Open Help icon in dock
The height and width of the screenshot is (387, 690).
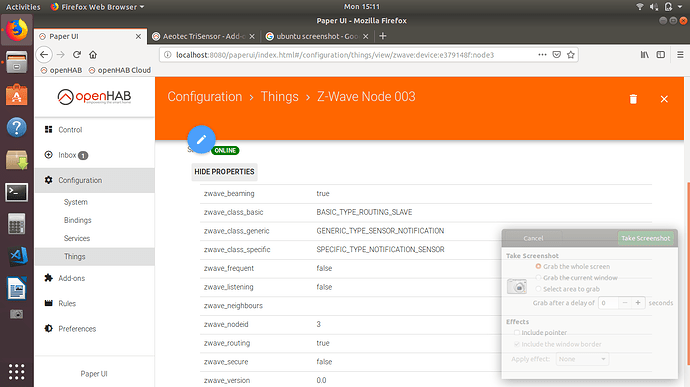point(17,128)
